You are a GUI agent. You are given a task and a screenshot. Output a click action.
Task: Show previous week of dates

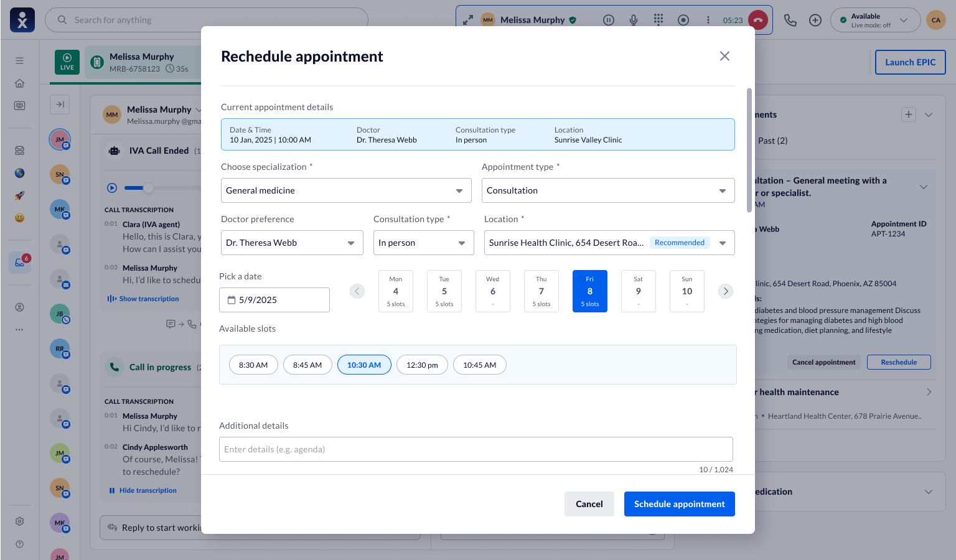357,291
